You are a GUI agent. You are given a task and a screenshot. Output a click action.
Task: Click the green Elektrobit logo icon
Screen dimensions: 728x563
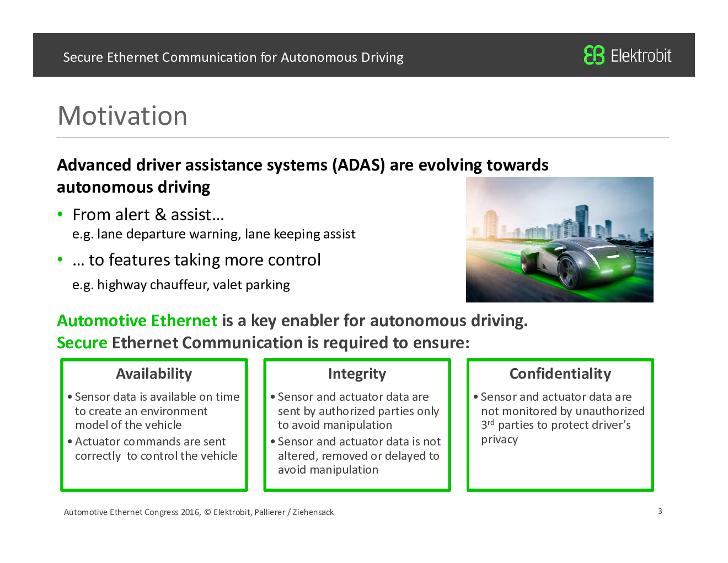594,55
